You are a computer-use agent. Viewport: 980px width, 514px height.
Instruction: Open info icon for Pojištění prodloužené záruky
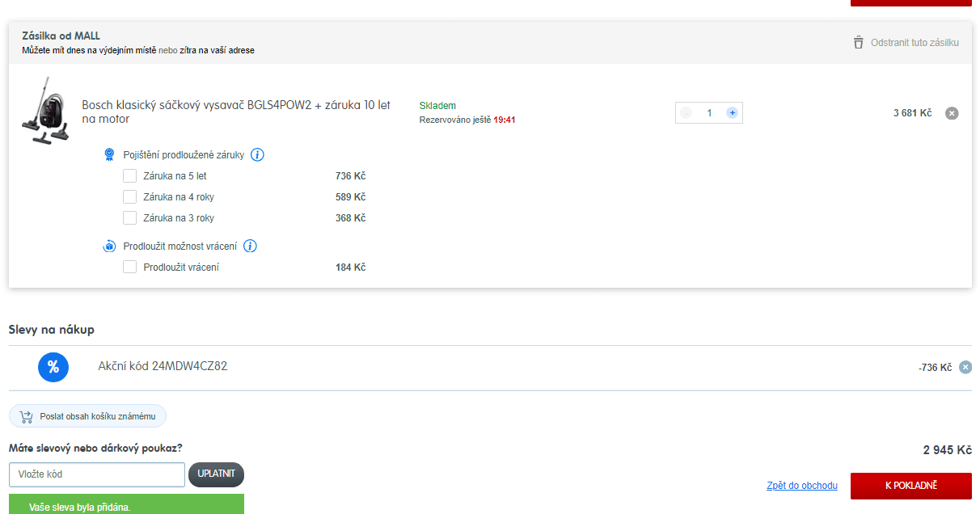coord(257,154)
